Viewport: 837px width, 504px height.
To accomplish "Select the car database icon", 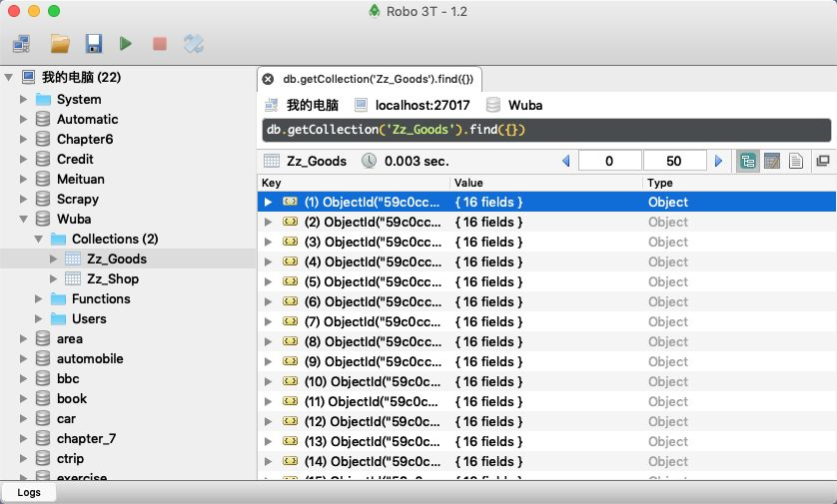I will 43,418.
